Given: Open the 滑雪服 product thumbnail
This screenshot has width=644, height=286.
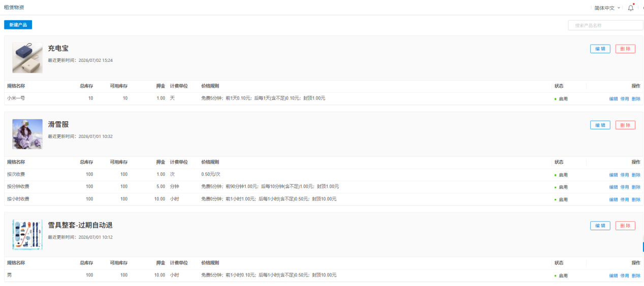Looking at the screenshot, I should [27, 134].
